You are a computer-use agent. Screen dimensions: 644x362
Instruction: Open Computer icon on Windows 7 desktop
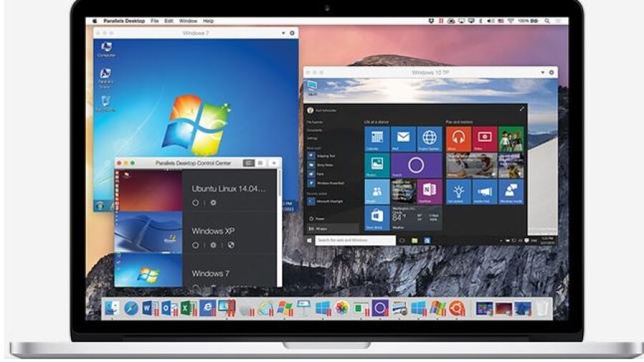[107, 49]
